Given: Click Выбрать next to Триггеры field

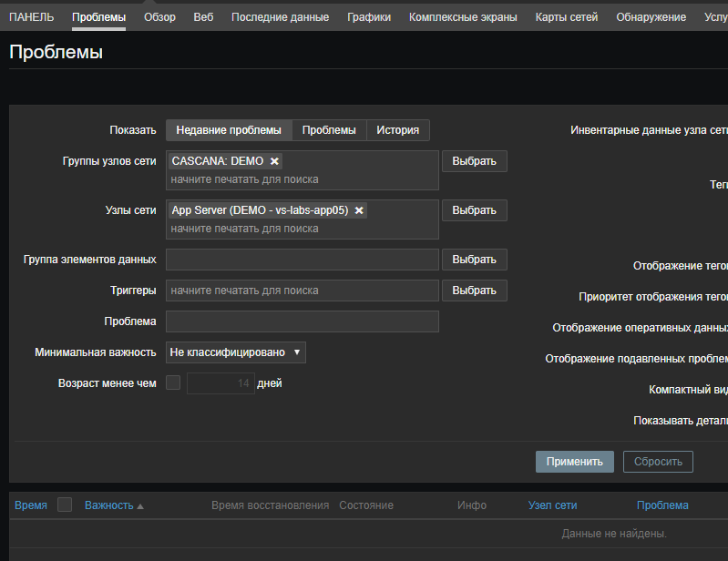Looking at the screenshot, I should pos(474,291).
